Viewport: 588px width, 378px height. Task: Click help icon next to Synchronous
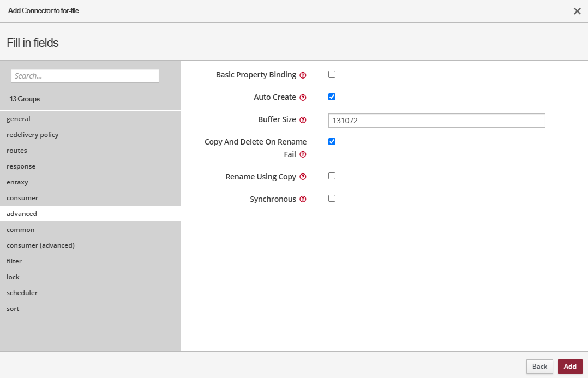(303, 200)
